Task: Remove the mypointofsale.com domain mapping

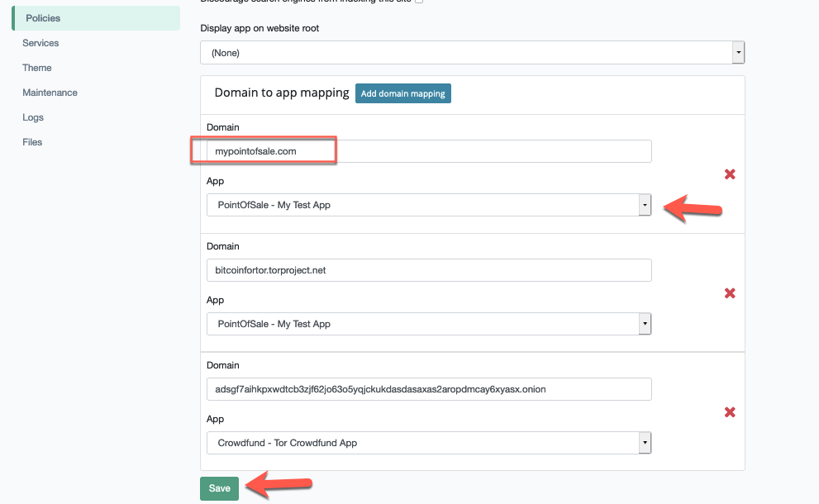Action: coord(730,174)
